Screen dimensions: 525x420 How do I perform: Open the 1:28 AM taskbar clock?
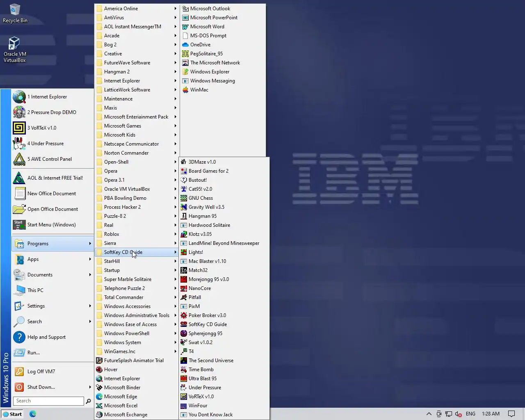coord(491,414)
